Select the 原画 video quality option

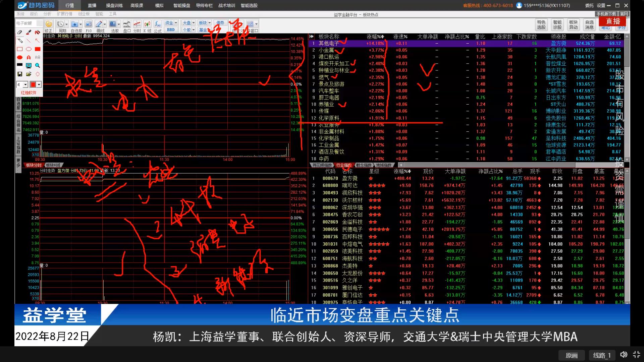(572, 355)
